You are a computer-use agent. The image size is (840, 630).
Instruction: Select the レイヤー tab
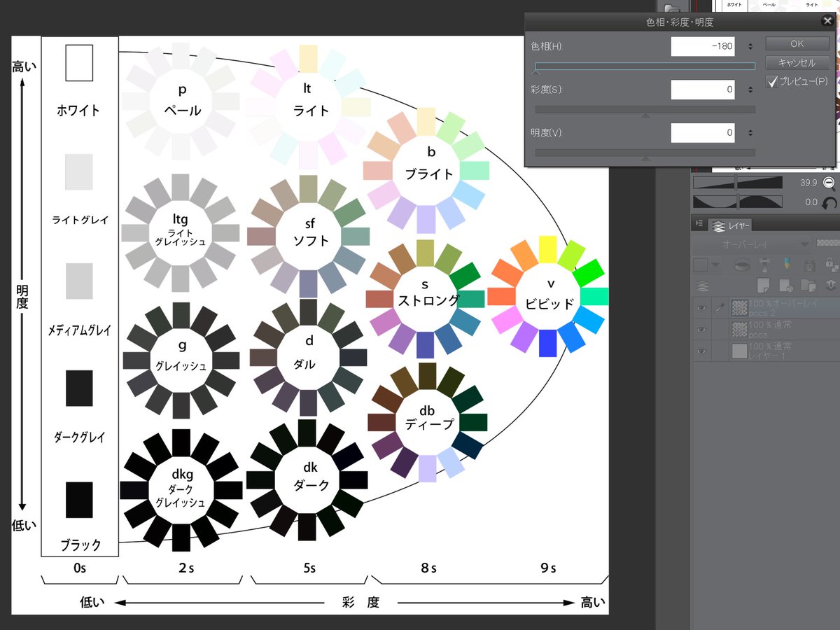coord(729,225)
